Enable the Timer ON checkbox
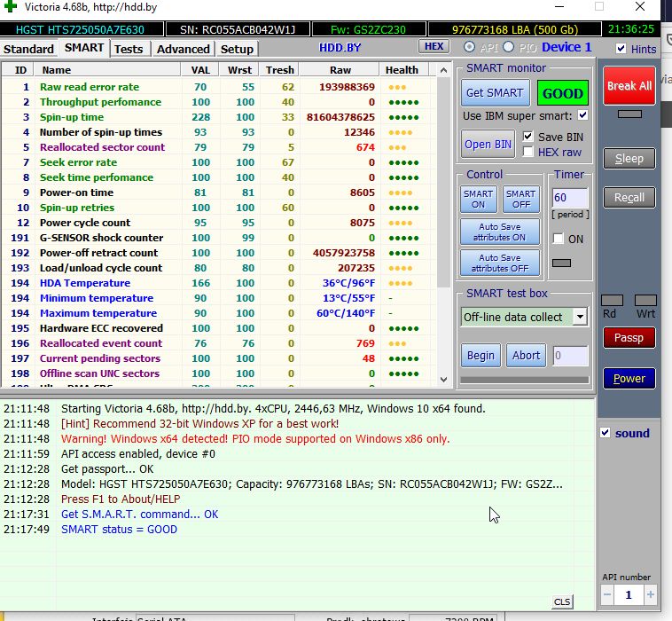The image size is (672, 621). click(x=558, y=239)
